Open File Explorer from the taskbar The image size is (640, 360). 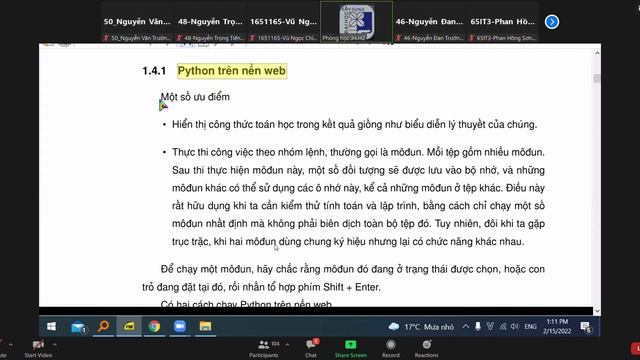pyautogui.click(x=205, y=327)
